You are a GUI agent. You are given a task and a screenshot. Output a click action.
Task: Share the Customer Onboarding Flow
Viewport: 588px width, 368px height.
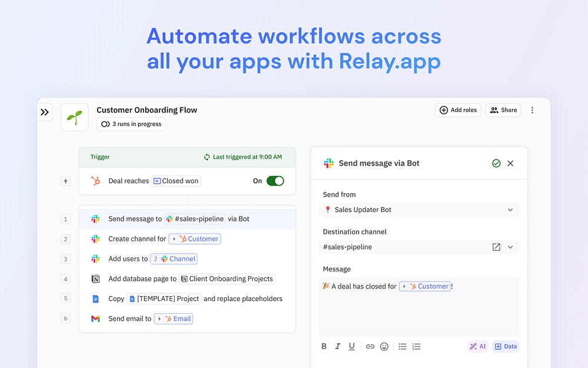(503, 110)
